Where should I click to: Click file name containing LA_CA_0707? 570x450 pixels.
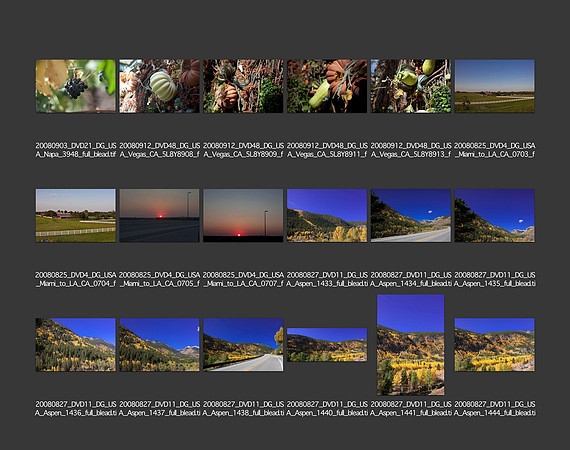pos(243,279)
